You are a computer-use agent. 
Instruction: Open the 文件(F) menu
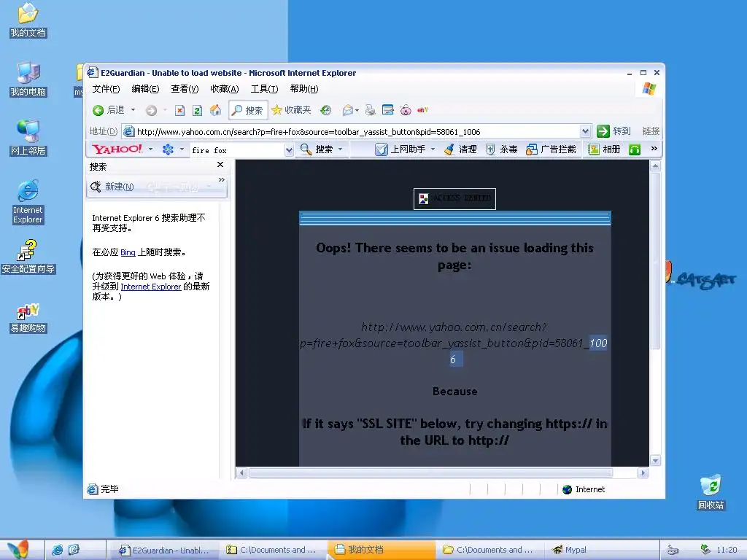coord(106,89)
